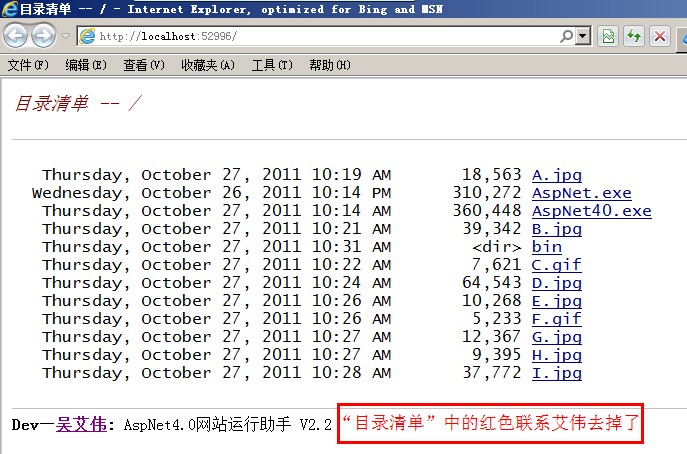
Task: Open the 工具(T) menu
Action: click(x=272, y=65)
